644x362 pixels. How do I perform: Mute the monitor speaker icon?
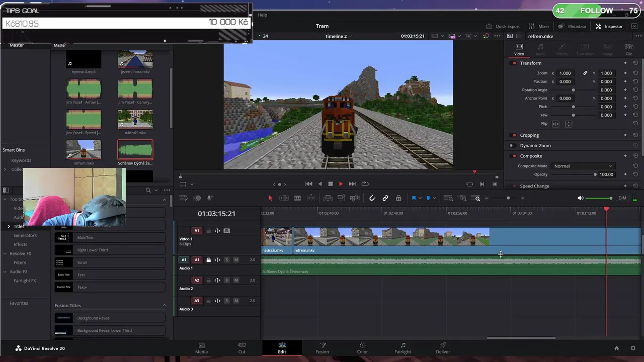(x=581, y=198)
